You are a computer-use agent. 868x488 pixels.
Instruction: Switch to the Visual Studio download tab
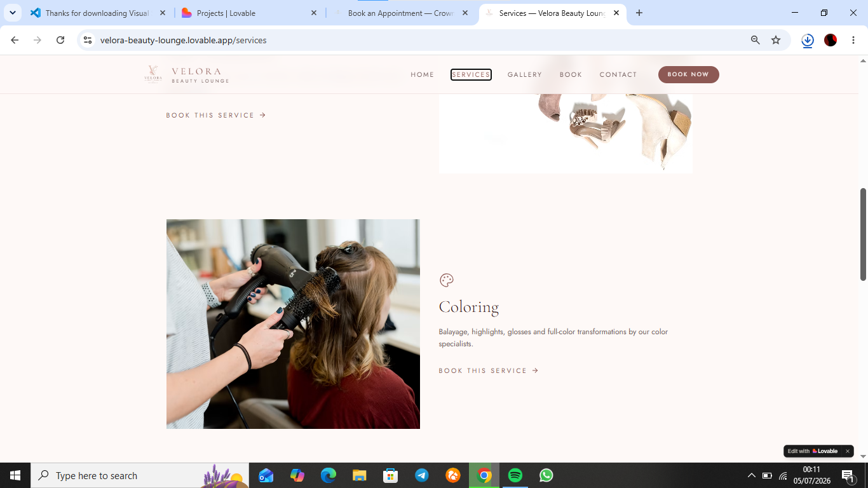[98, 13]
